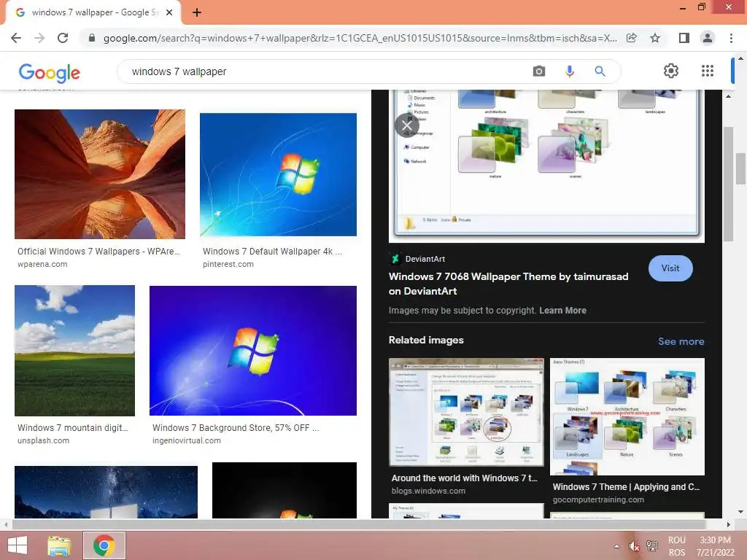Open Windows 7 Theme Applying related image
The height and width of the screenshot is (560, 747).
(x=627, y=416)
